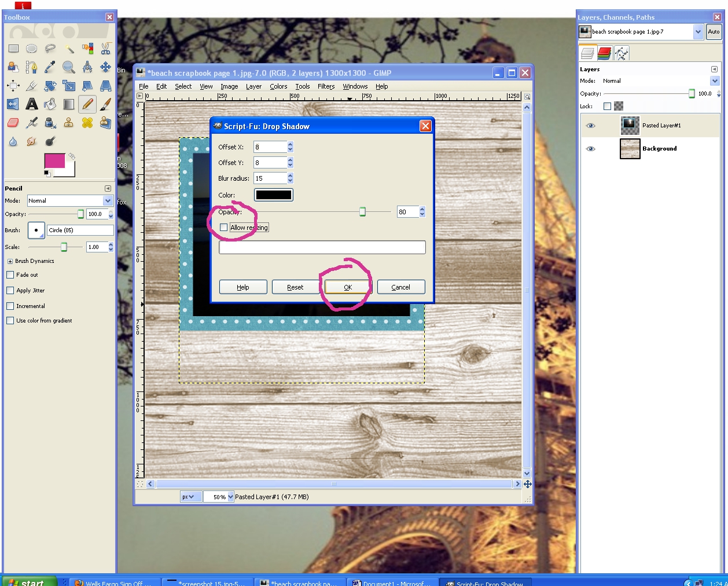Image resolution: width=728 pixels, height=586 pixels.
Task: Select the Rotate tool
Action: point(50,86)
